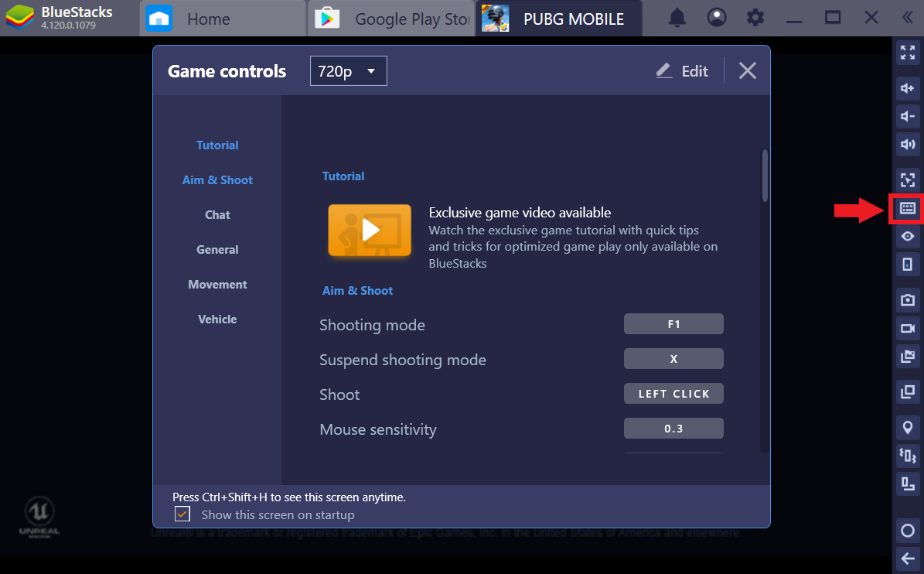Image resolution: width=924 pixels, height=574 pixels.
Task: Click the Exclusive game video available text
Action: [x=520, y=212]
